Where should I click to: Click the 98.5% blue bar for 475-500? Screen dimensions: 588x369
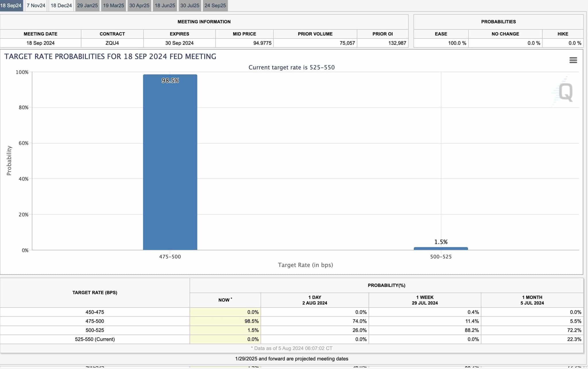click(170, 162)
